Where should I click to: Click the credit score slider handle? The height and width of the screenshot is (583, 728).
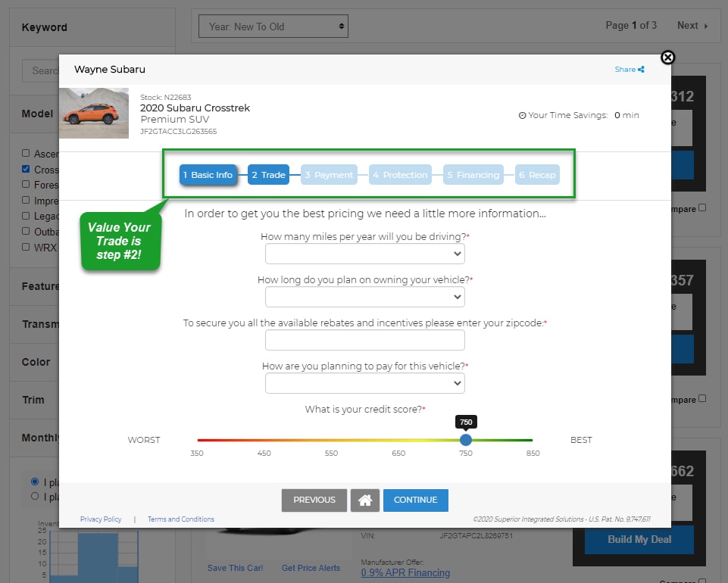pyautogui.click(x=466, y=440)
